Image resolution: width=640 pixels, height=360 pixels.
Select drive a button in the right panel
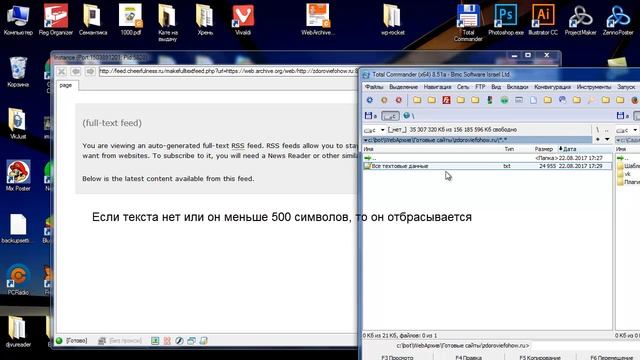(623, 116)
